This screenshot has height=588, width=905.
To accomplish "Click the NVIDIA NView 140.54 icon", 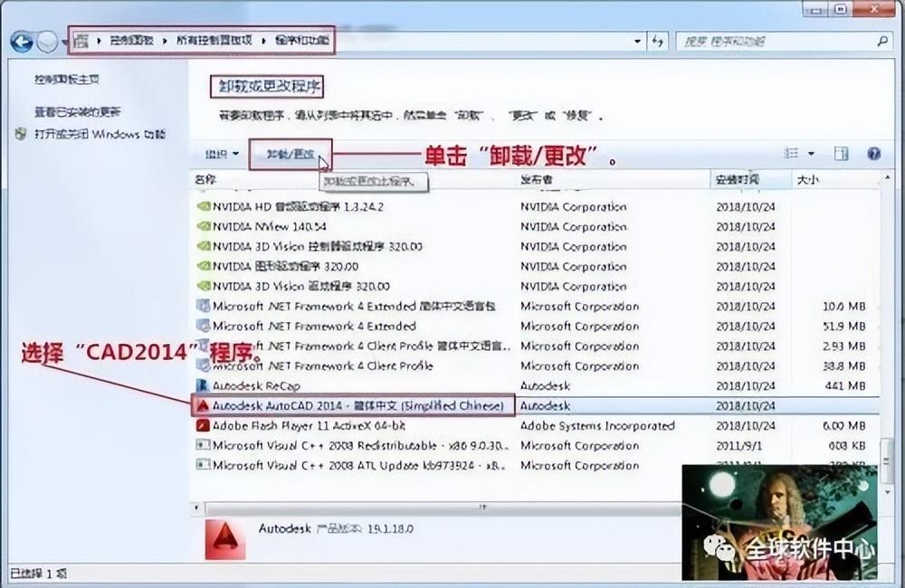I will tap(203, 226).
